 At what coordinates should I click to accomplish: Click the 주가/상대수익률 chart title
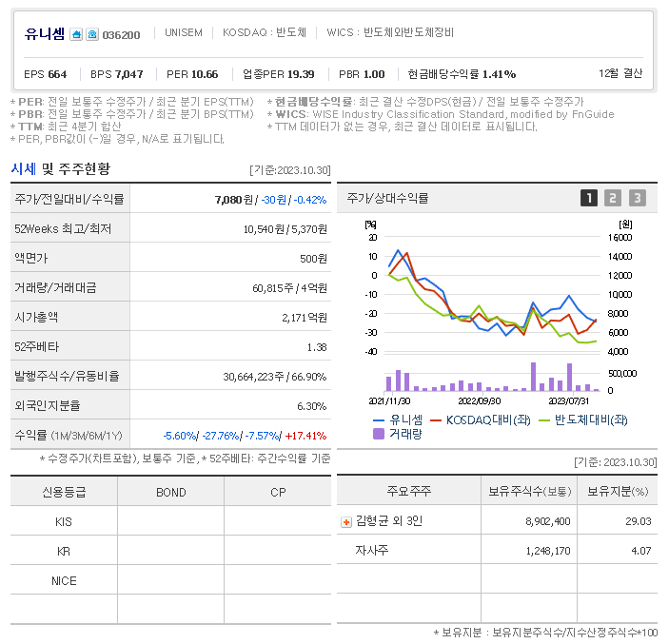(387, 198)
